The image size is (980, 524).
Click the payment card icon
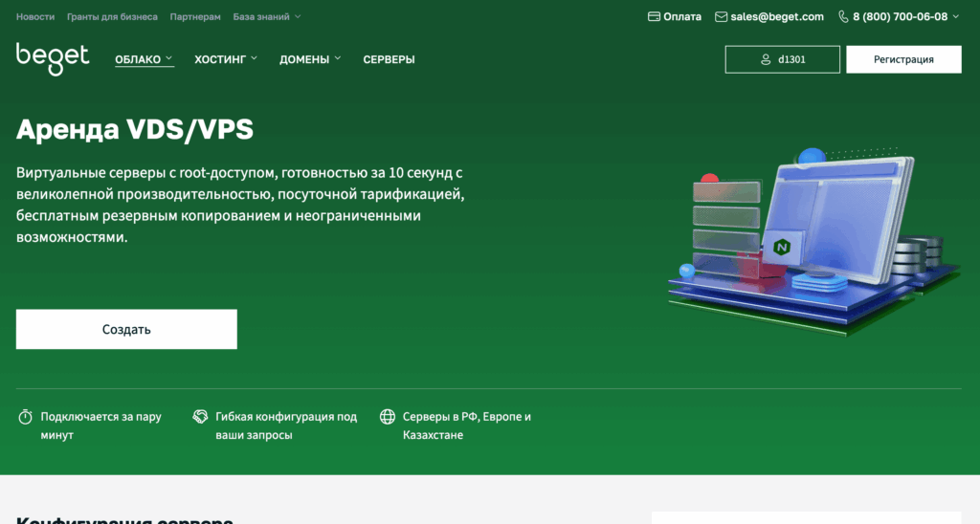point(655,16)
